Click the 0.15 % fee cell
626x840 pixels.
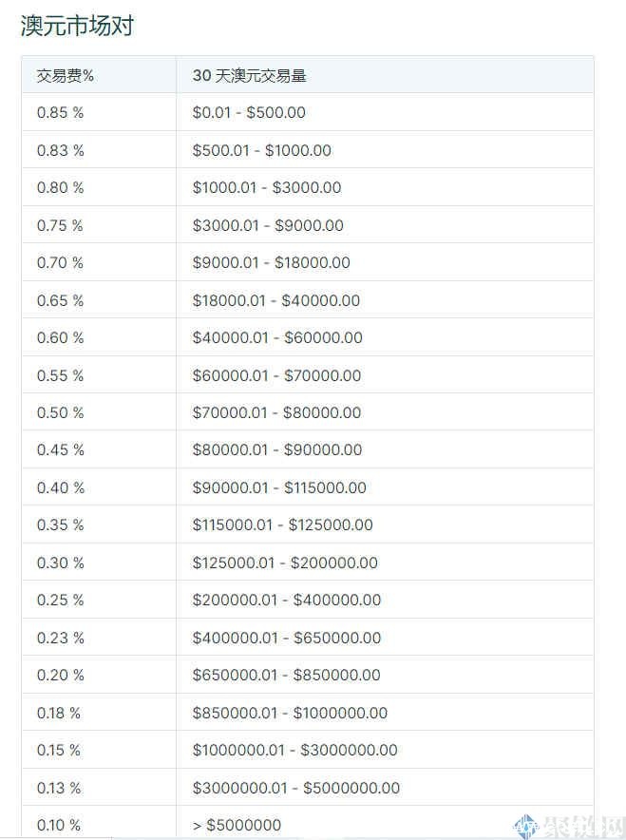pos(59,750)
